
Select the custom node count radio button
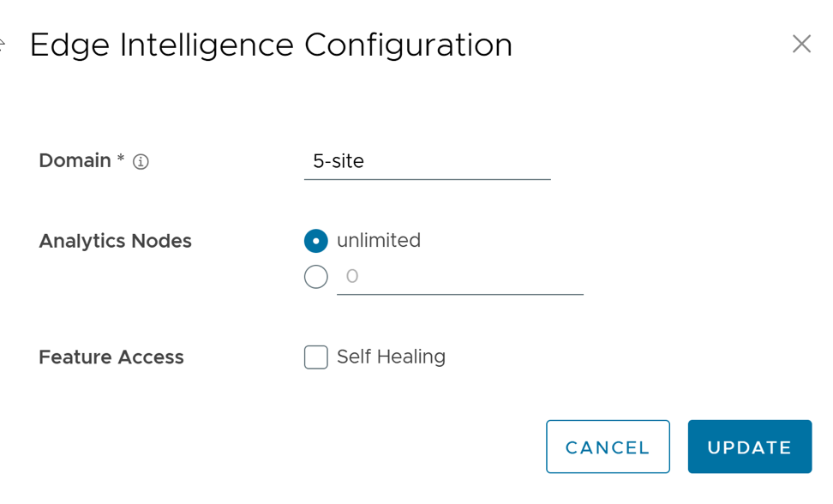(316, 277)
